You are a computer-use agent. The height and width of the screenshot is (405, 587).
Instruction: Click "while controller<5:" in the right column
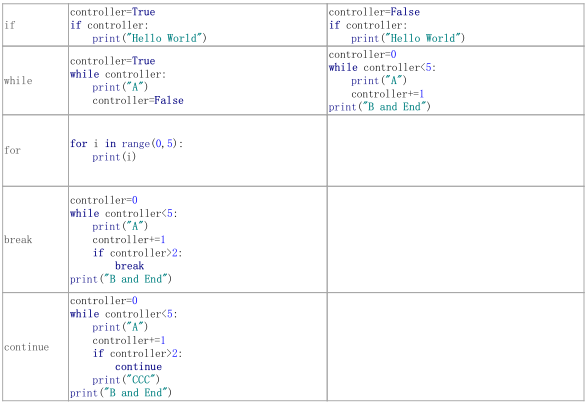[x=382, y=67]
